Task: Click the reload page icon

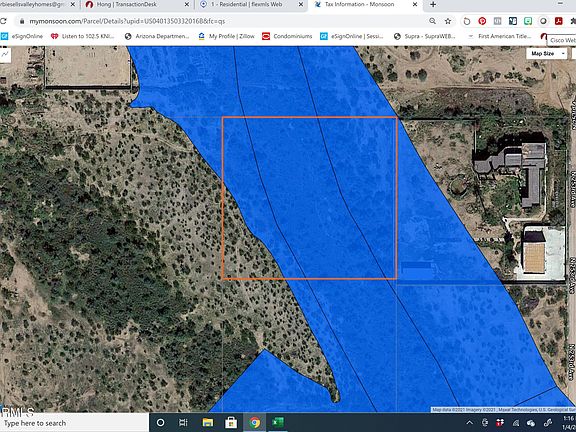Action: tap(3, 21)
